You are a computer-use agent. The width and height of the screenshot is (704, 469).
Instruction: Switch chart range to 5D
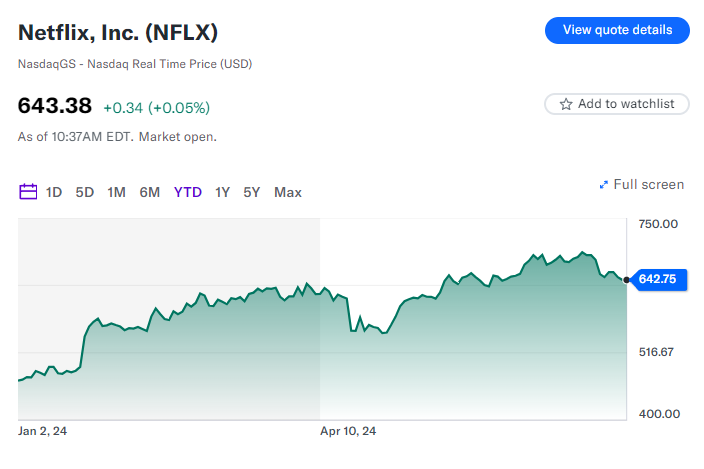[x=84, y=192]
